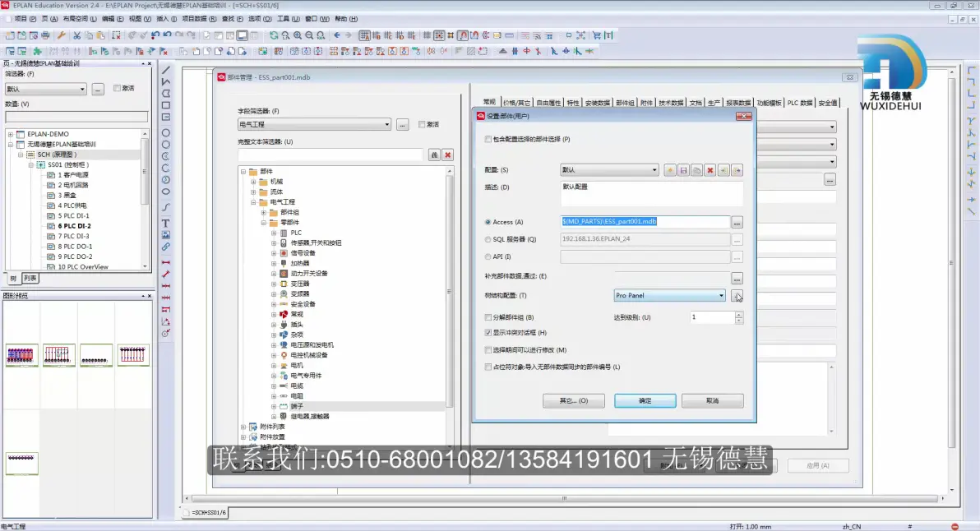Open the 工具 (U) menu

pyautogui.click(x=288, y=19)
